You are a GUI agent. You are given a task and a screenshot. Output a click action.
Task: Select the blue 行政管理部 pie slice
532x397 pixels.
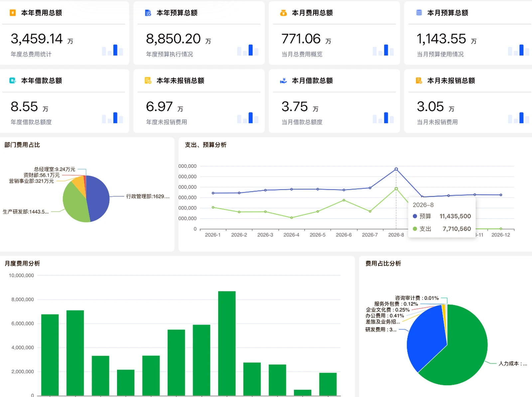pos(98,198)
